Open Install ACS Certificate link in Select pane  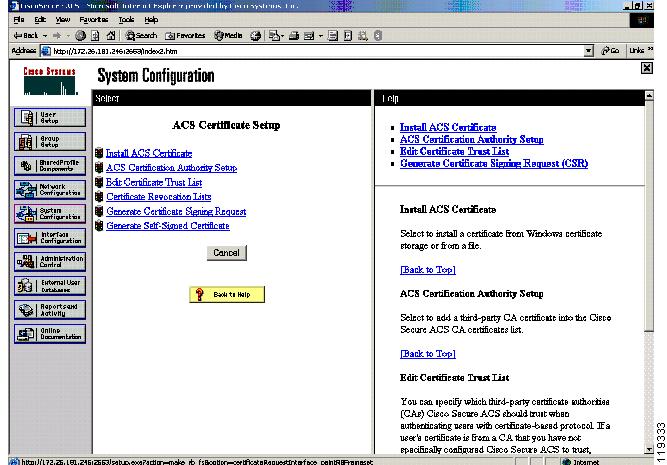tap(149, 153)
